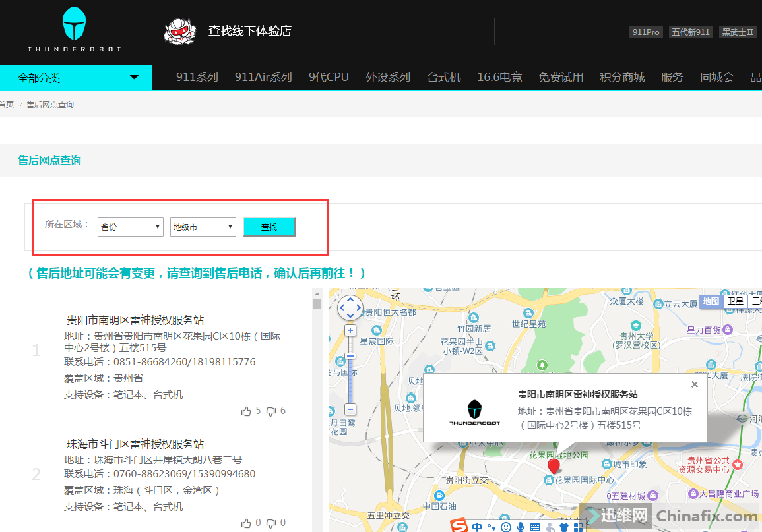The image size is (762, 532).
Task: Click the red location marker on map
Action: point(554,466)
